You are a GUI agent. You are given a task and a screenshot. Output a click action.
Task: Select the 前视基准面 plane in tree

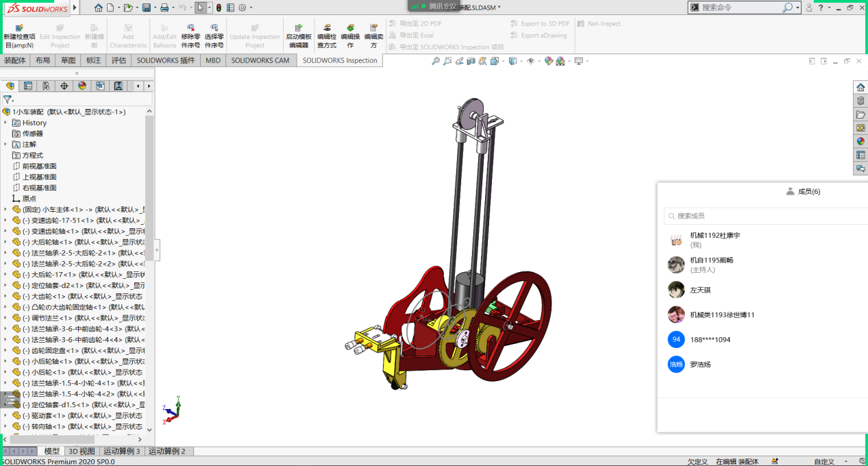click(x=39, y=166)
